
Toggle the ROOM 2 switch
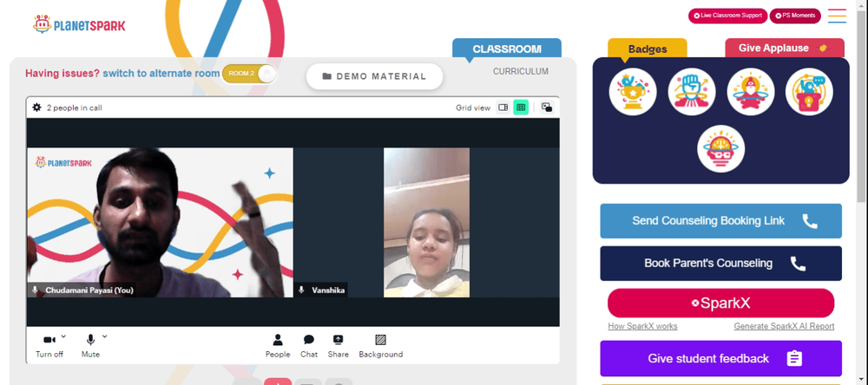(249, 74)
